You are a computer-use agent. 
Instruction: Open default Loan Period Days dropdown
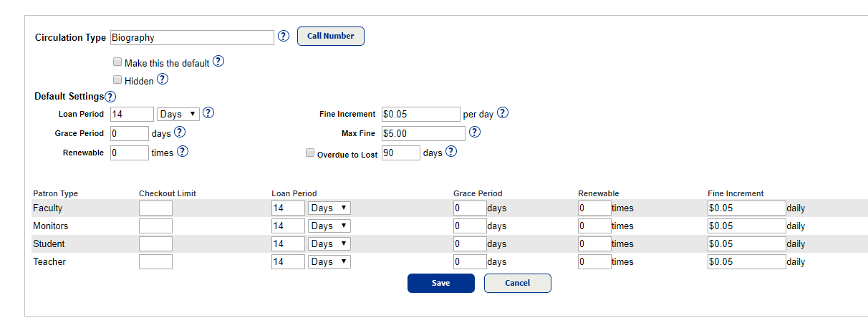(178, 114)
